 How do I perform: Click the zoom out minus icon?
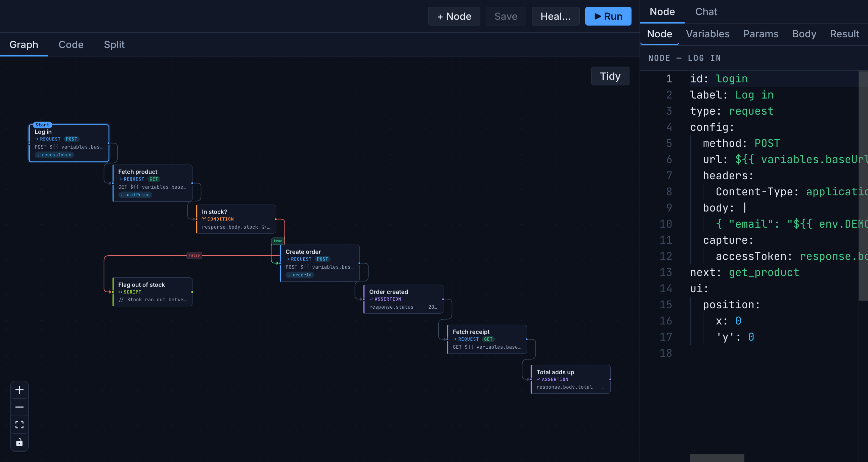click(19, 407)
